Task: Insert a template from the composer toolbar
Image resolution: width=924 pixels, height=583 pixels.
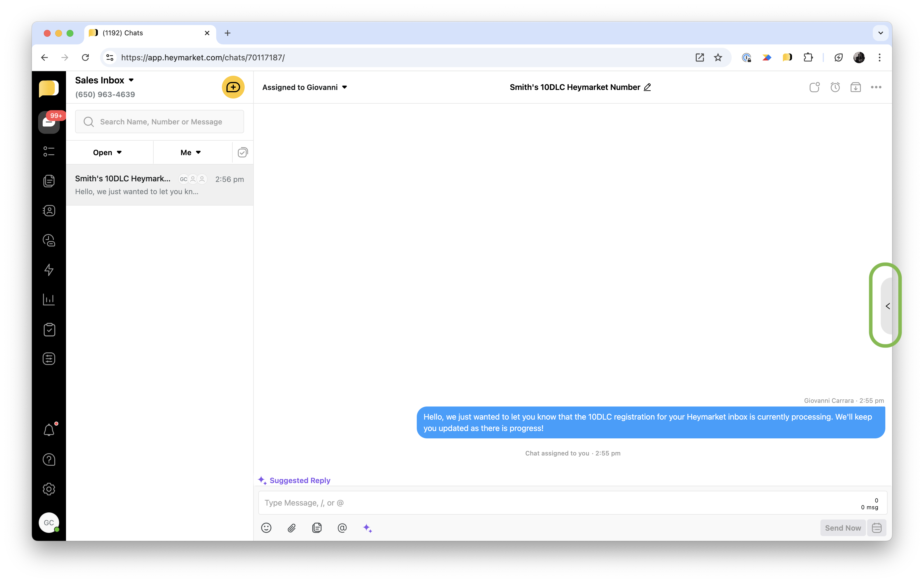Action: pos(317,528)
